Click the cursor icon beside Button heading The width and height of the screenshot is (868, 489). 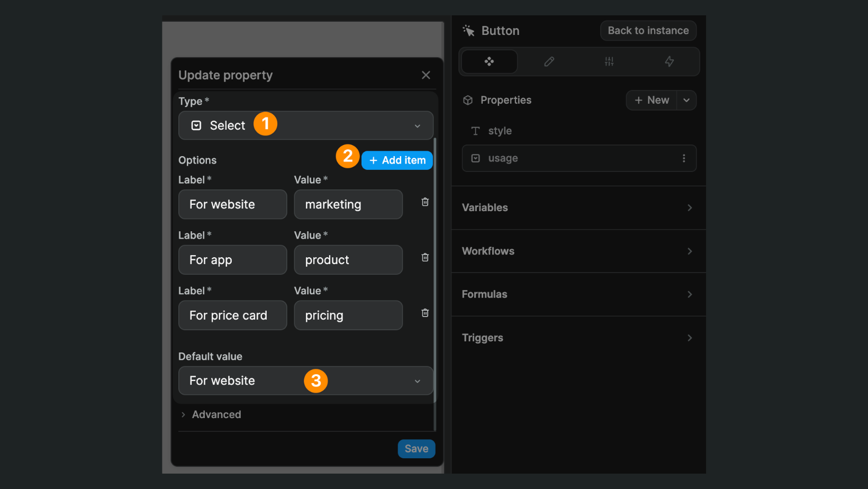click(468, 30)
